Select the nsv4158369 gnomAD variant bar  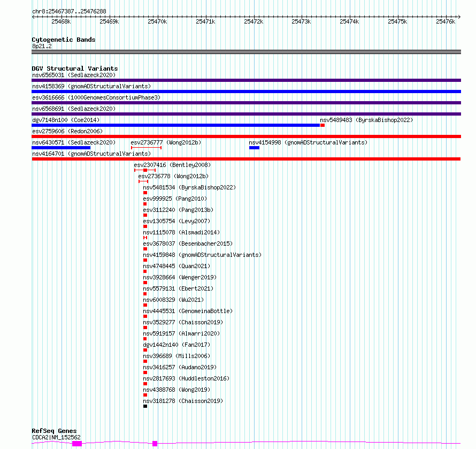[x=246, y=92]
